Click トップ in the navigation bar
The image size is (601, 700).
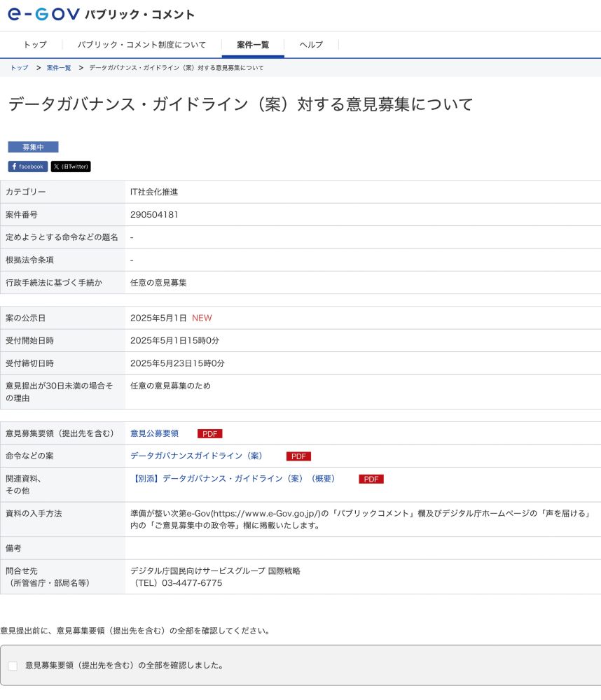(35, 44)
